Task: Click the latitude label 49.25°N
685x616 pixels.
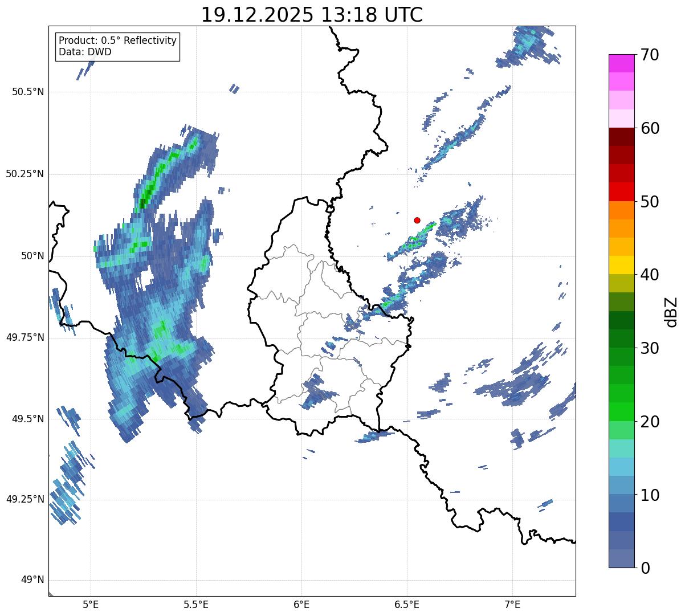Action: pos(25,500)
